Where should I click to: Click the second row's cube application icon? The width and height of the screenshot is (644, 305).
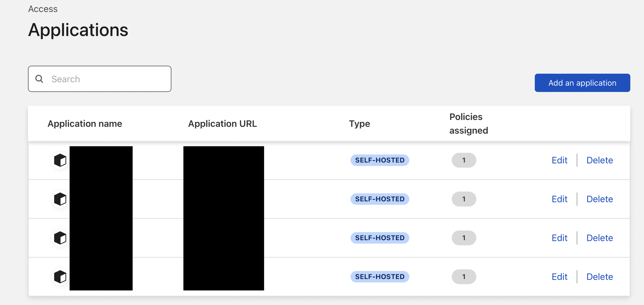point(60,199)
